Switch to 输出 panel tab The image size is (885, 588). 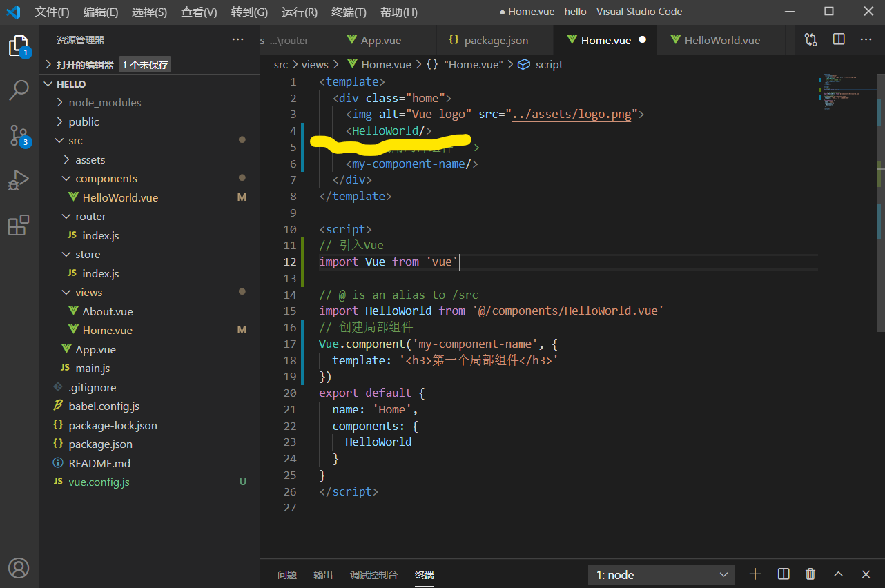pos(323,575)
